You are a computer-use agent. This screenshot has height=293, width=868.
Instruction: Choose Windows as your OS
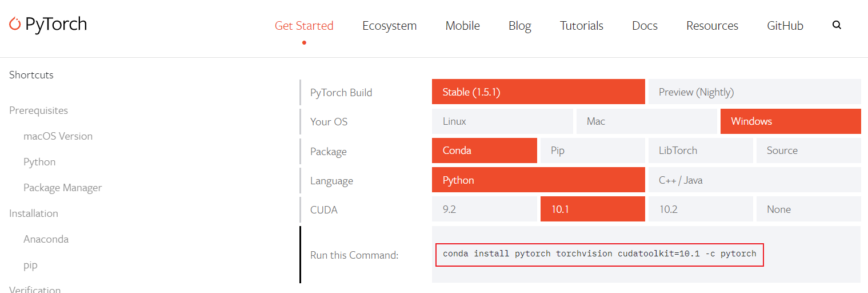click(x=791, y=121)
